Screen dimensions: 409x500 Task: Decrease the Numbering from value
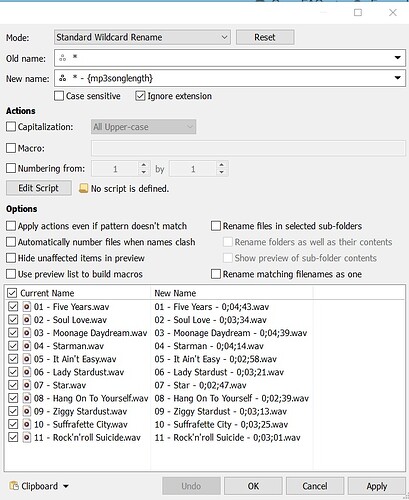143,172
